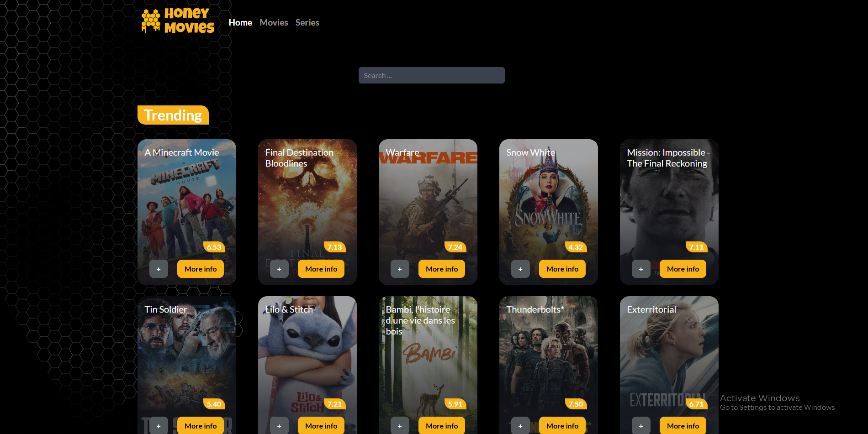The height and width of the screenshot is (434, 868).
Task: Click the "Snow White" title text
Action: 531,152
